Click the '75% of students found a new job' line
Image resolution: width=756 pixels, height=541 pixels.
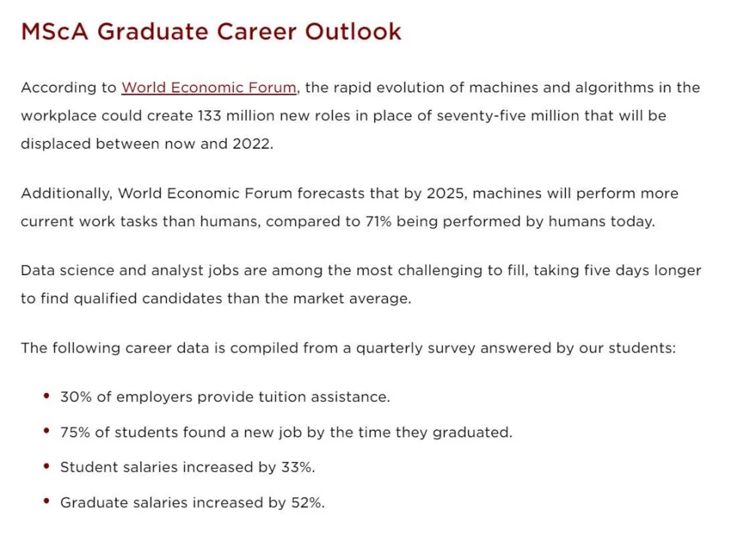(x=286, y=432)
